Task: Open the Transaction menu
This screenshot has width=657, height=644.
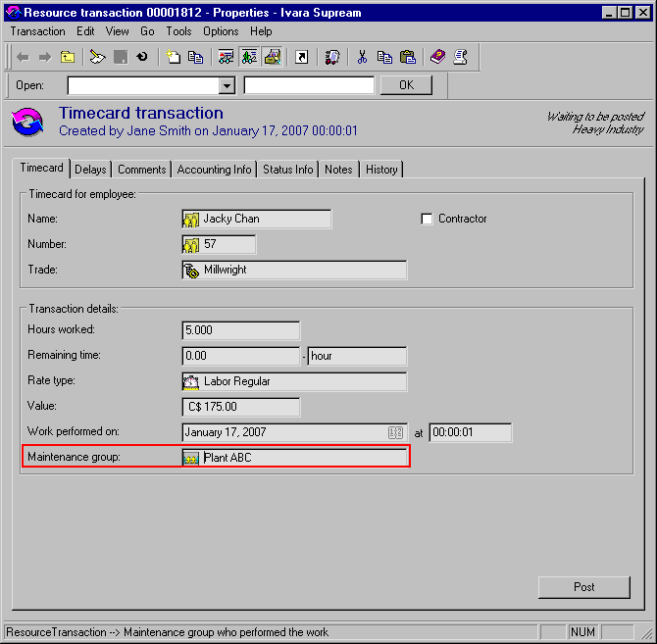Action: (37, 31)
